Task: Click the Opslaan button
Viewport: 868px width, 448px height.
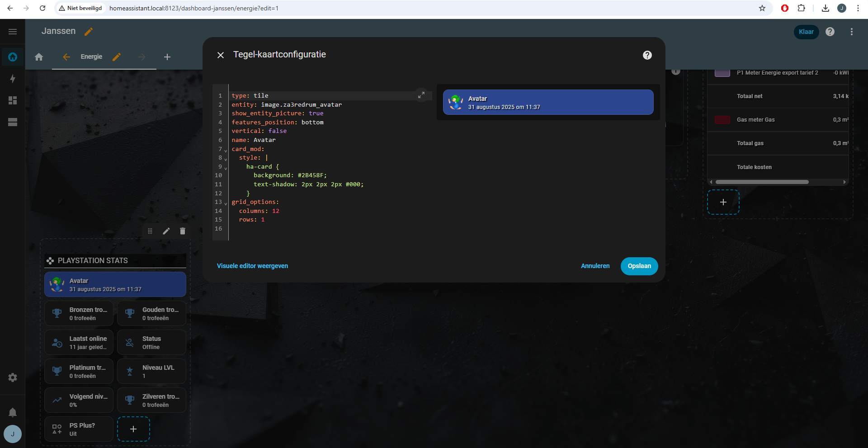Action: [639, 266]
